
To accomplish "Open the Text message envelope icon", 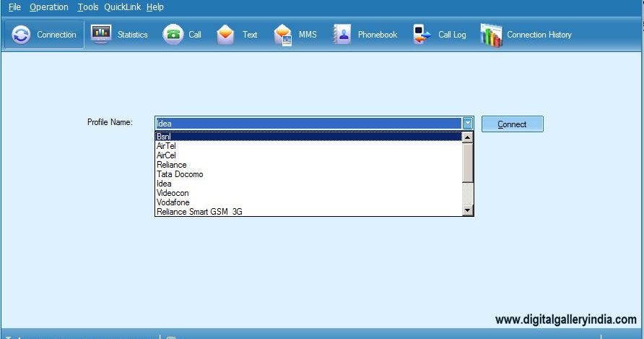I will tap(225, 35).
